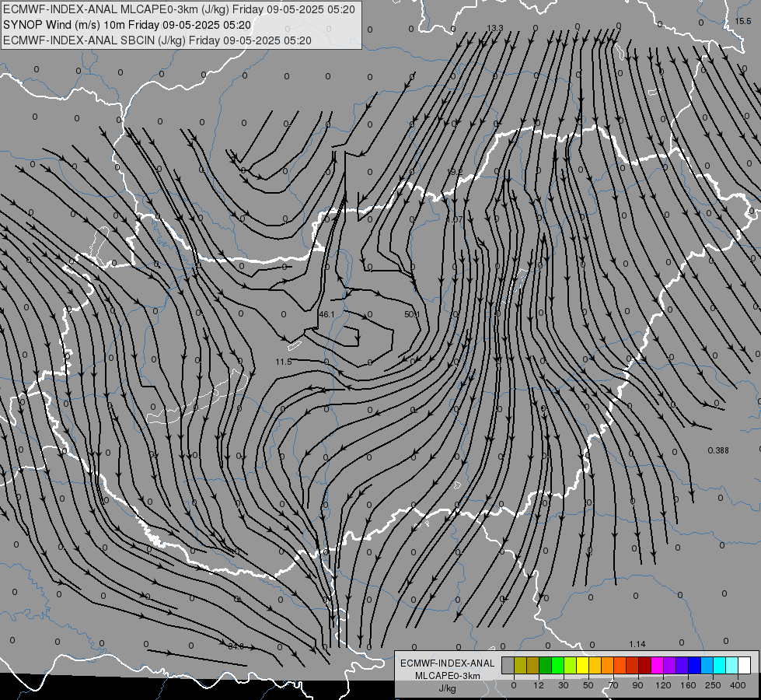The height and width of the screenshot is (700, 761).
Task: Click the ECMWF-INDEX-ANAL legend title
Action: point(448,663)
